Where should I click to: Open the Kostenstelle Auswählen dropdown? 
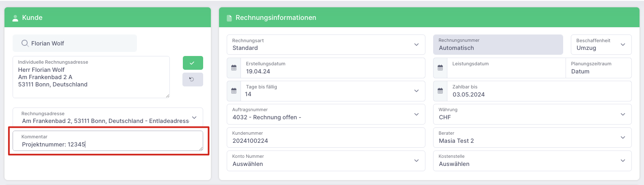[x=532, y=161]
